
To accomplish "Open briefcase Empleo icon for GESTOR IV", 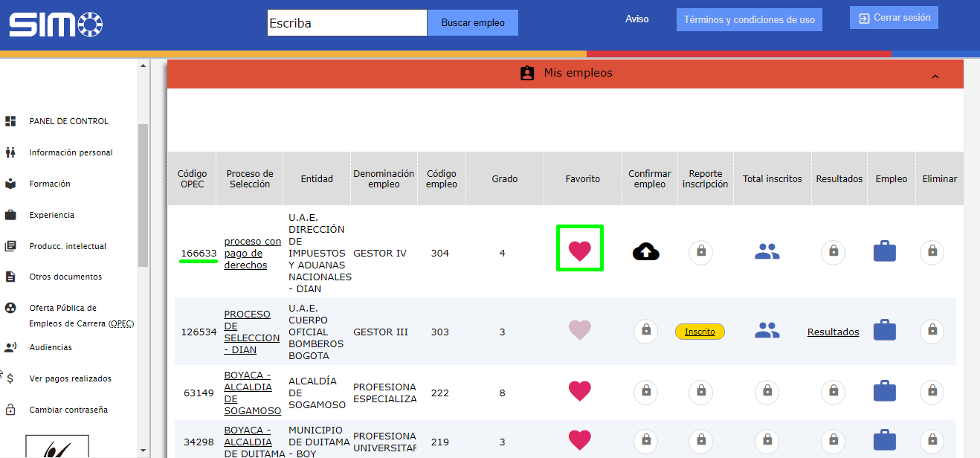I will coord(884,252).
